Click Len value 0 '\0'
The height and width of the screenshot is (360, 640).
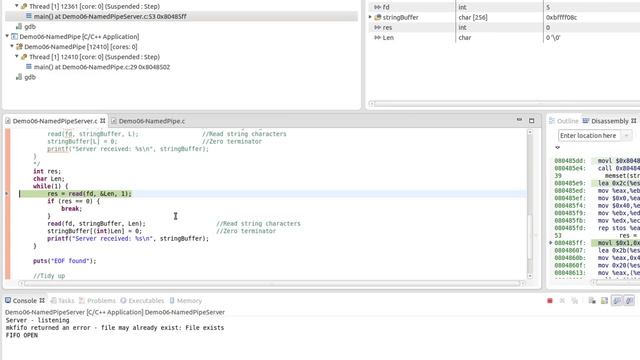coord(553,38)
